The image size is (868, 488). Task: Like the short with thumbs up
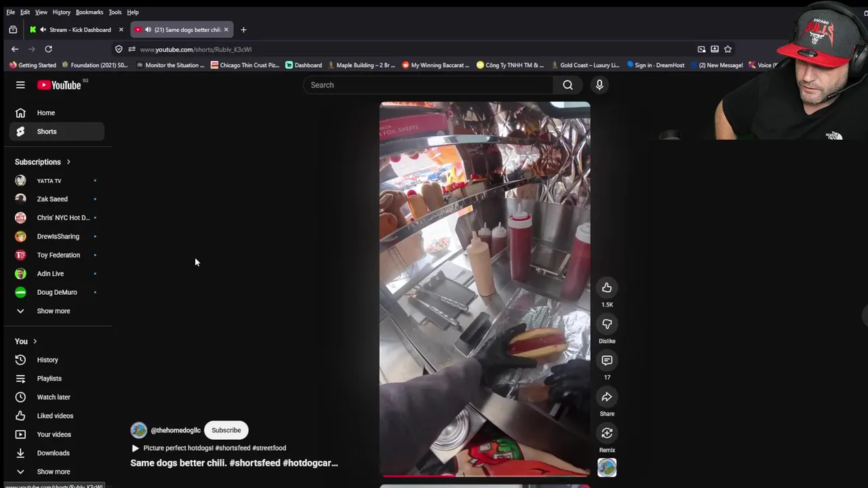(607, 287)
